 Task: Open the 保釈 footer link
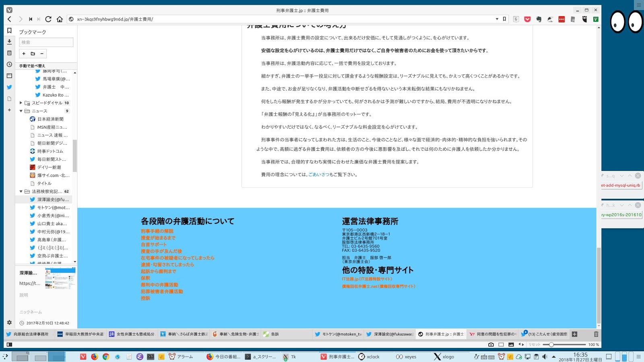click(x=145, y=278)
